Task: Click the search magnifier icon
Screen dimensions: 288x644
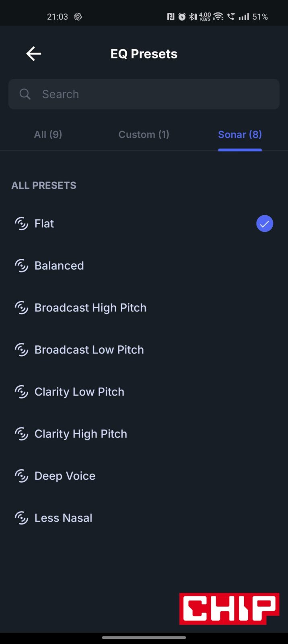Action: pyautogui.click(x=25, y=94)
